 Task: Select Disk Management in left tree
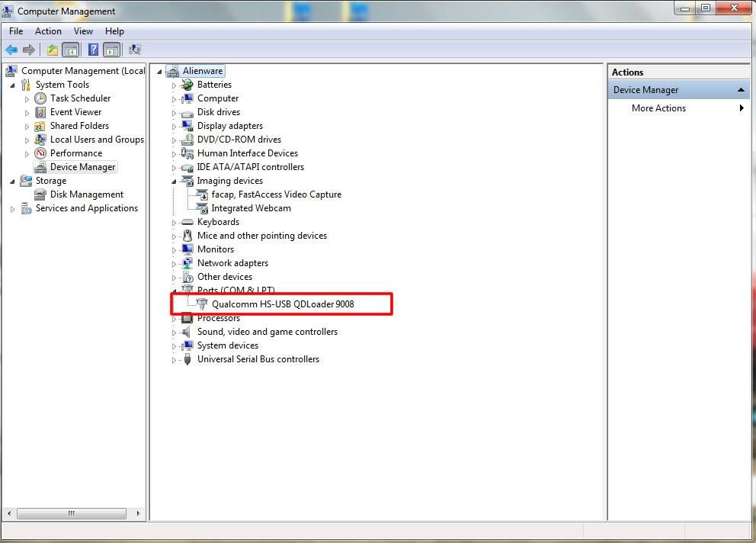click(86, 194)
